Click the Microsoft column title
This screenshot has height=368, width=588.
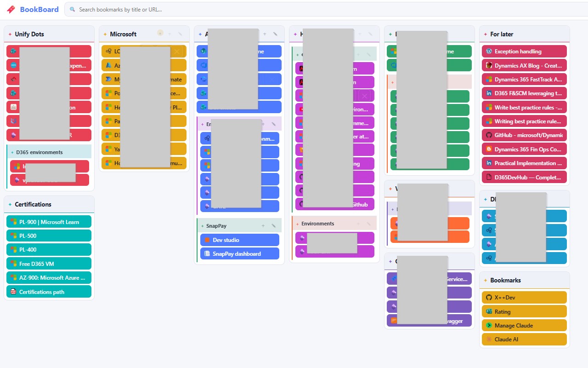pos(123,34)
